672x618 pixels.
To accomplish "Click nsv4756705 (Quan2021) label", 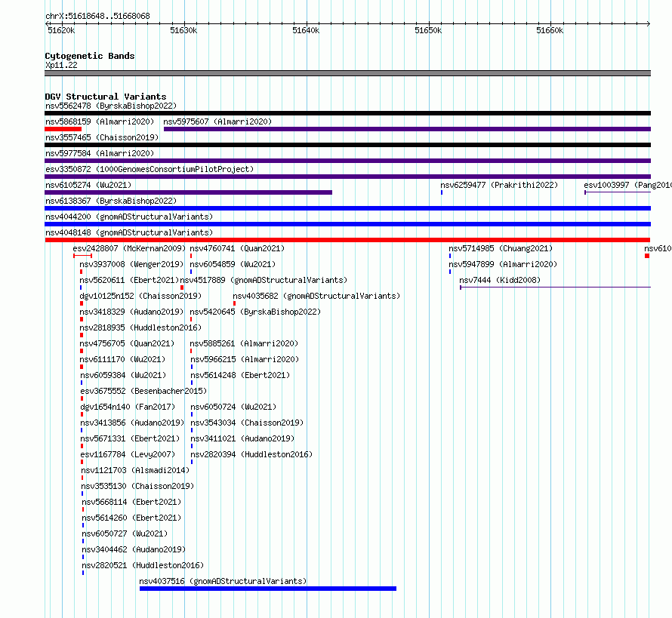I will (127, 343).
